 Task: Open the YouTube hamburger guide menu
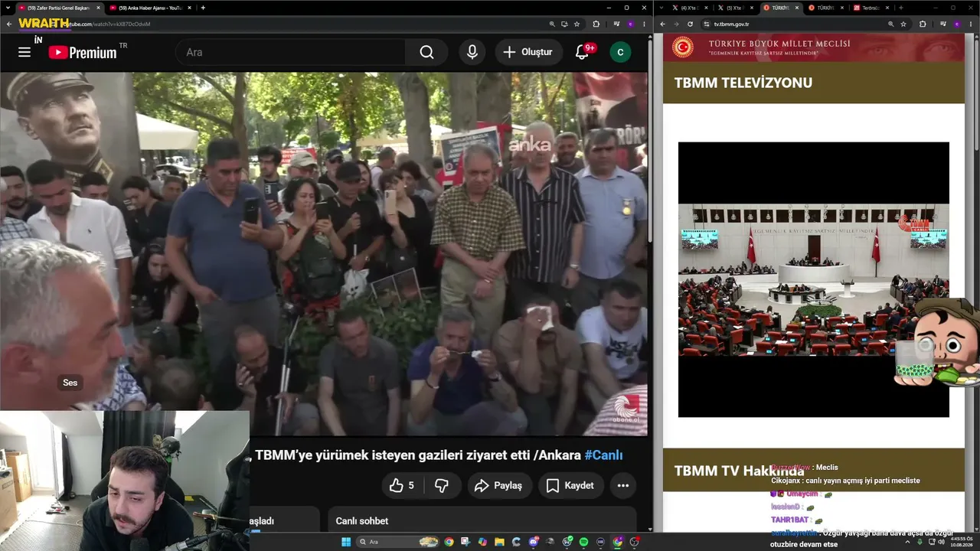coord(24,52)
